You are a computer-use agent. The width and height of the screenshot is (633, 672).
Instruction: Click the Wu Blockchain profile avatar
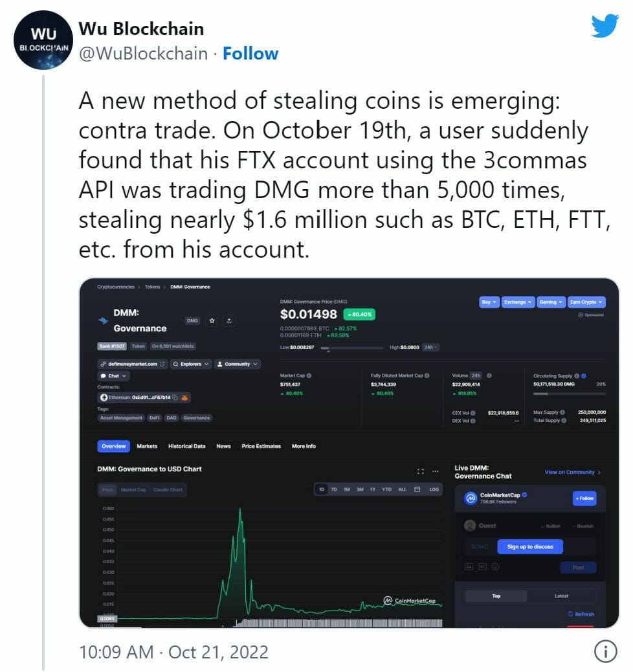pos(43,40)
